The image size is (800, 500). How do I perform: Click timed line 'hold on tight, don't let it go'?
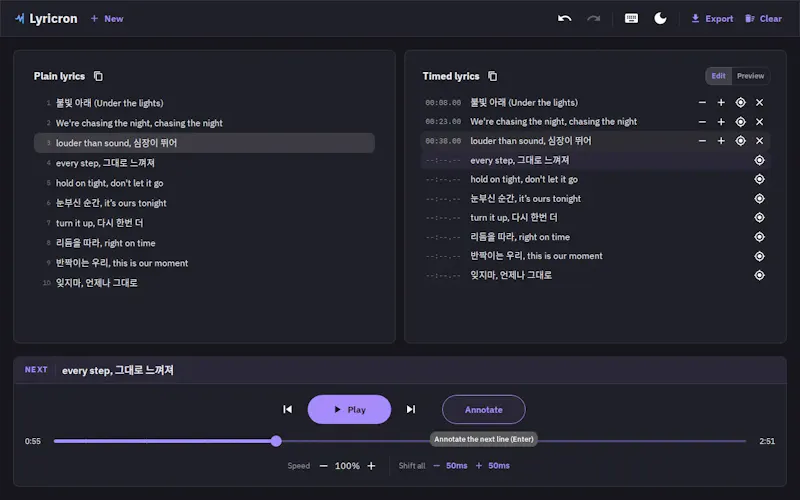coord(595,179)
